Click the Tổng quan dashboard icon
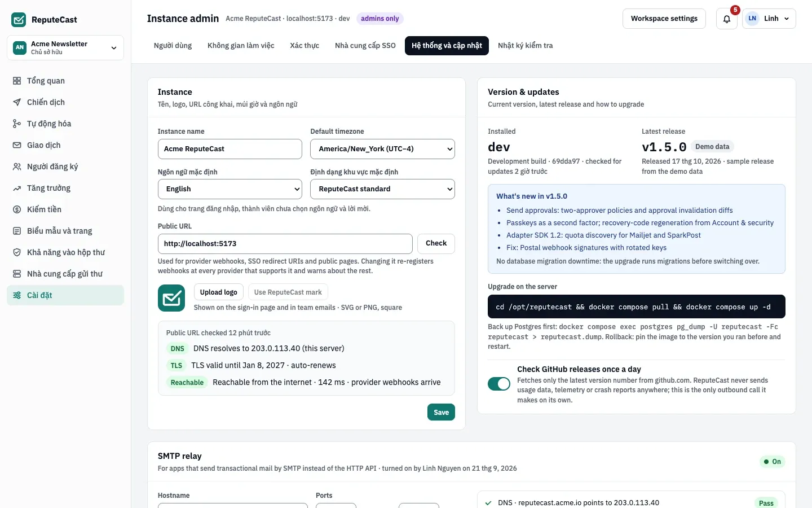Screen dimensions: 812x508 click(x=17, y=81)
